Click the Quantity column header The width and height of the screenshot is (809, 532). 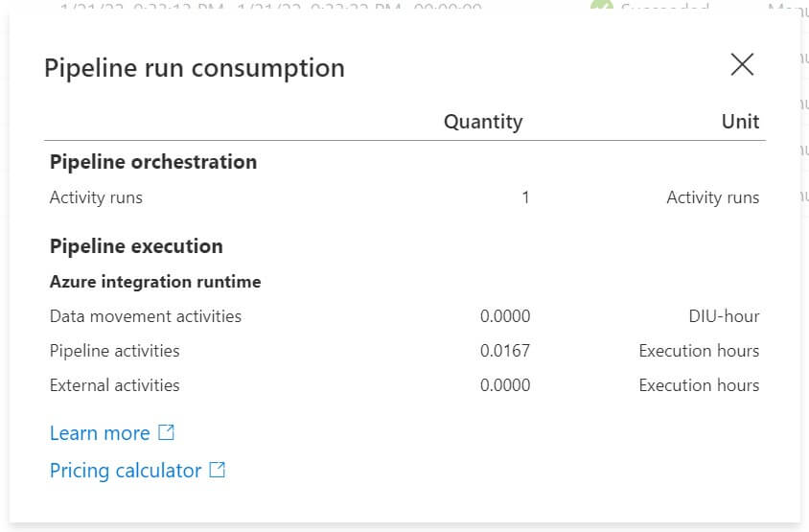(x=483, y=122)
